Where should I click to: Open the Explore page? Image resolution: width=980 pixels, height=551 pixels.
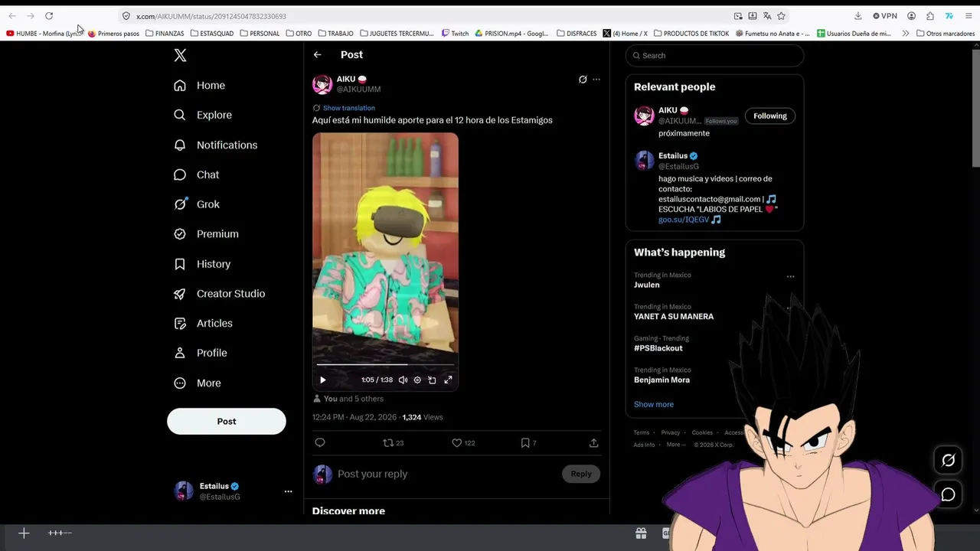click(203, 115)
